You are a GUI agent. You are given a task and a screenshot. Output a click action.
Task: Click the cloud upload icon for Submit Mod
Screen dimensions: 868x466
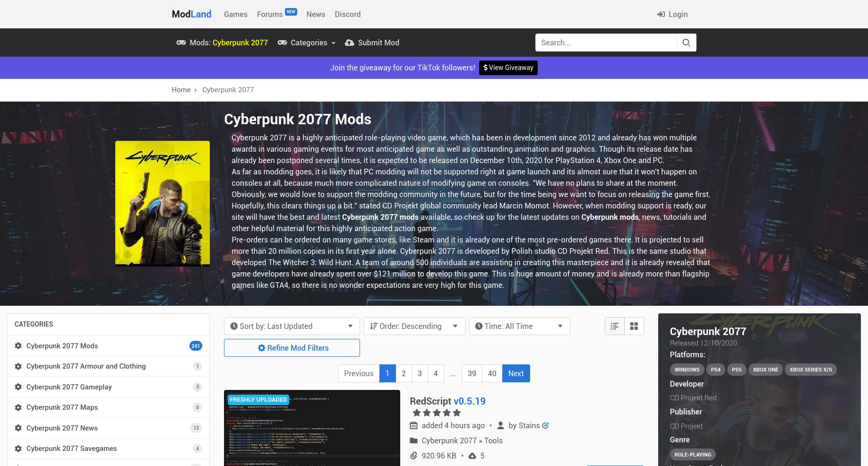(350, 43)
